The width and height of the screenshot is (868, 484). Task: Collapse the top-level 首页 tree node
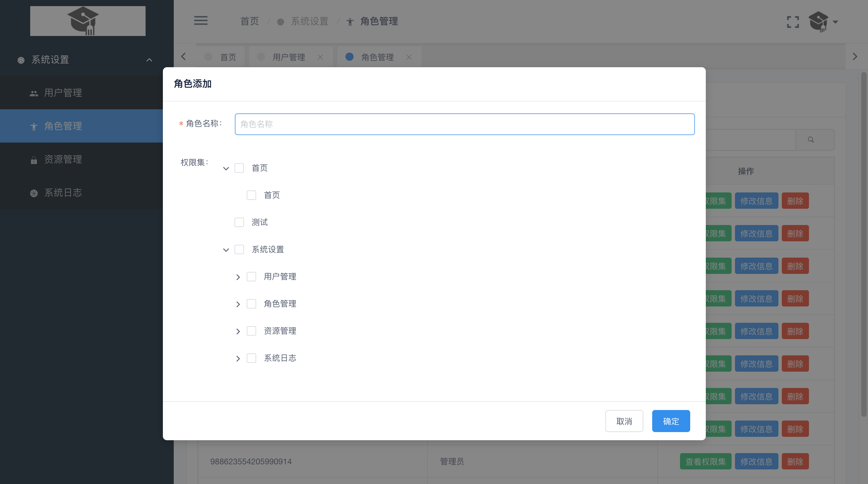click(226, 168)
